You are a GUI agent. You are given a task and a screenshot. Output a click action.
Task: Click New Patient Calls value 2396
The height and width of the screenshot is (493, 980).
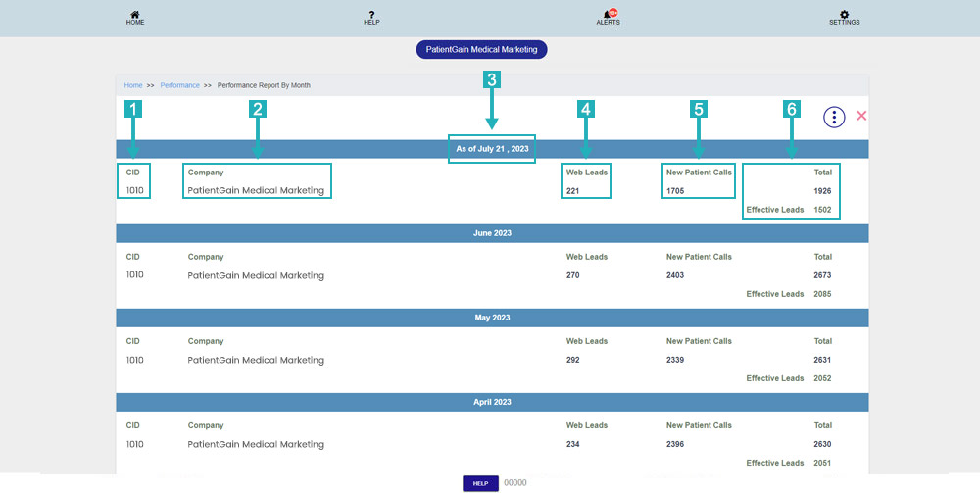(675, 444)
